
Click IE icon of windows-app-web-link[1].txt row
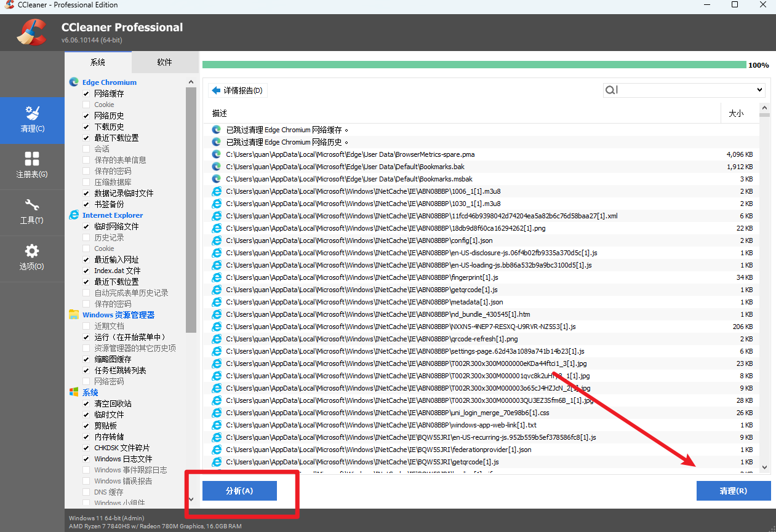coord(217,425)
